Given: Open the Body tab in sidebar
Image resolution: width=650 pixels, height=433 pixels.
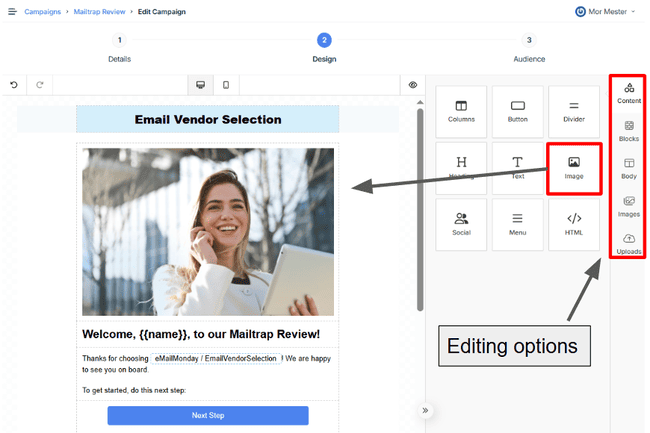Looking at the screenshot, I should (x=629, y=169).
